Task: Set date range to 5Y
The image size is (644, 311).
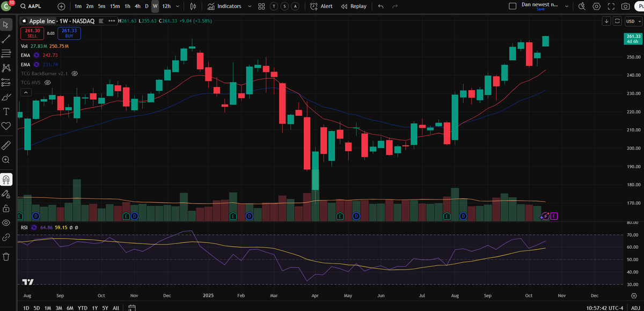Action: [x=106, y=308]
